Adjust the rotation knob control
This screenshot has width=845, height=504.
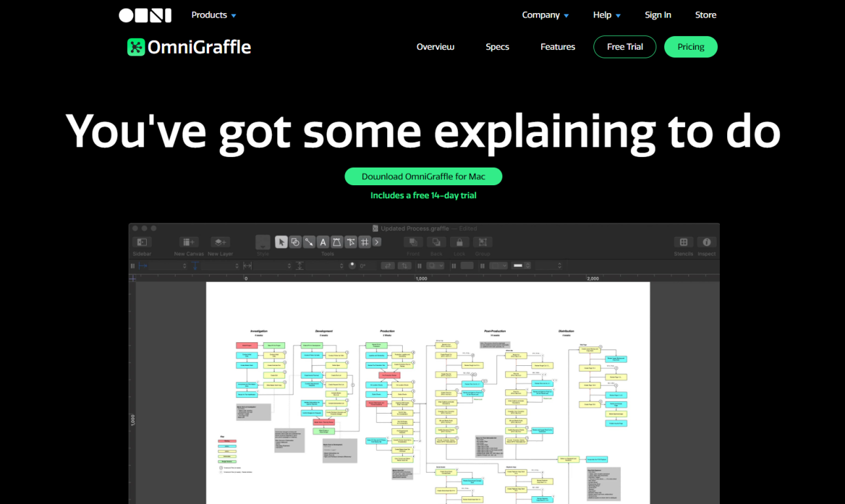point(352,265)
